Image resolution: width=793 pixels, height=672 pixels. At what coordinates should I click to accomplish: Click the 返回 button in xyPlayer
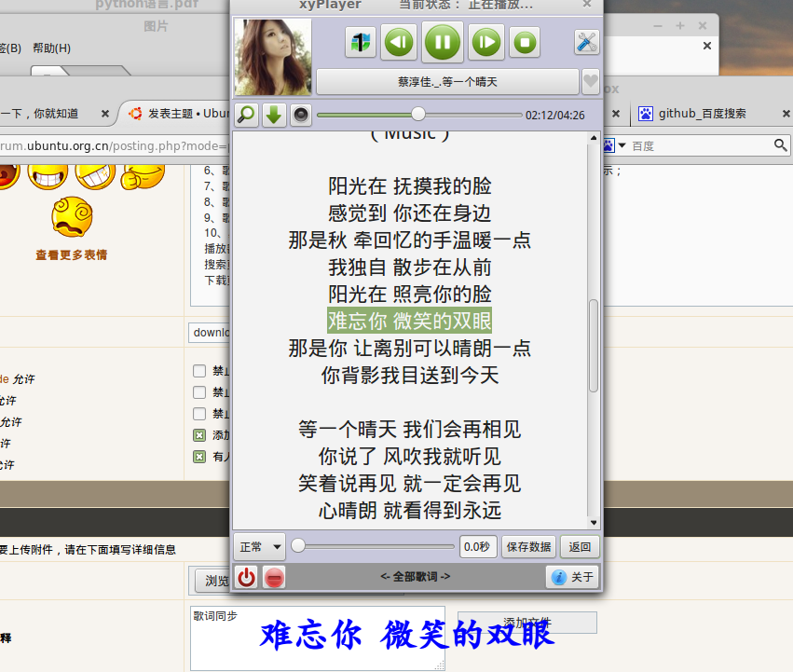pos(580,546)
